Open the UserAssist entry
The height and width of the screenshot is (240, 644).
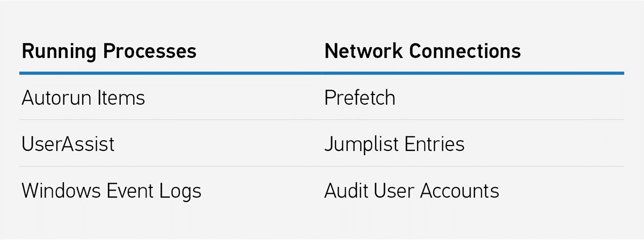click(x=68, y=144)
